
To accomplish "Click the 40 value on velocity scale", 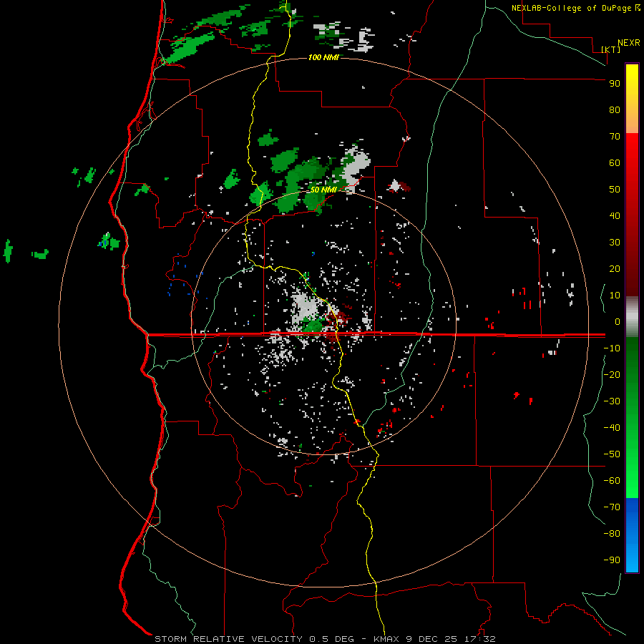I will tap(615, 216).
